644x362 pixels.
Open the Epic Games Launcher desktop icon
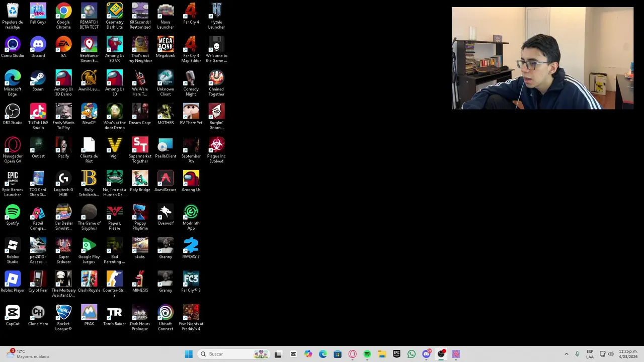tap(13, 184)
